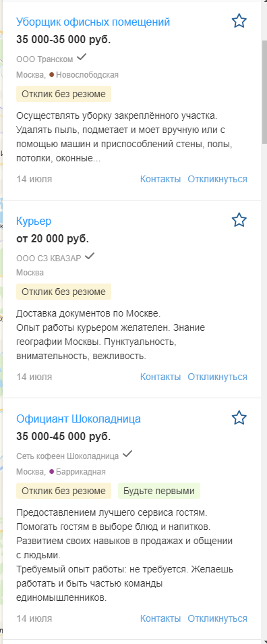Open company ООО Транском
Viewport: 267px width, 644px height.
(x=44, y=59)
